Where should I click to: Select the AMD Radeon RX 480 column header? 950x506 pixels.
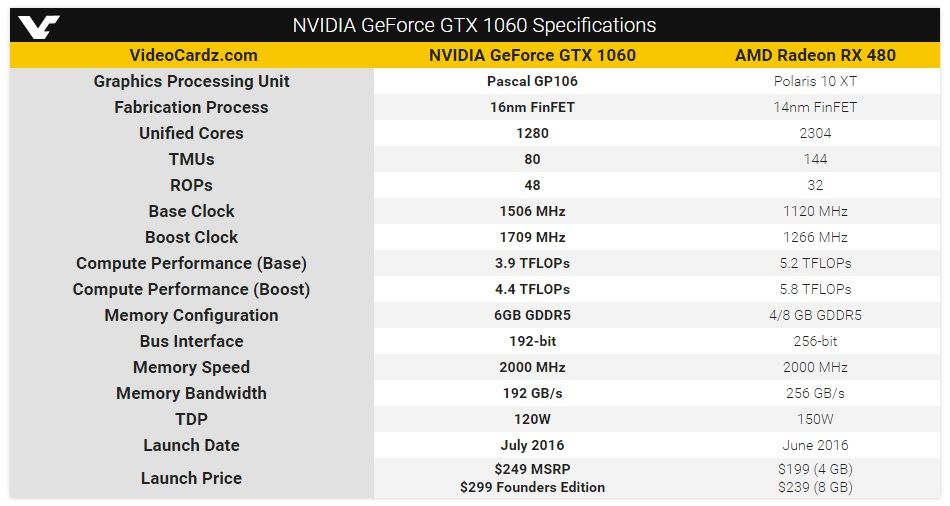tap(815, 55)
